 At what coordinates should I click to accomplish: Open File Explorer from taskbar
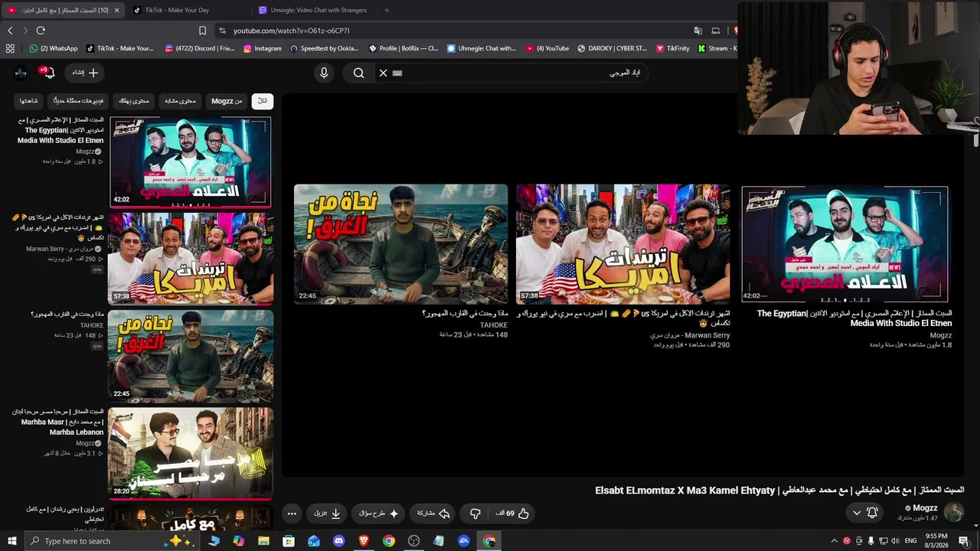(x=263, y=541)
